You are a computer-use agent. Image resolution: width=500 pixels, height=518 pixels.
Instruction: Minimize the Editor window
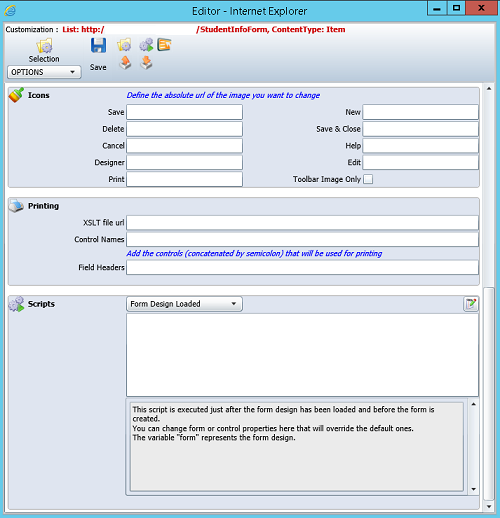coord(437,8)
